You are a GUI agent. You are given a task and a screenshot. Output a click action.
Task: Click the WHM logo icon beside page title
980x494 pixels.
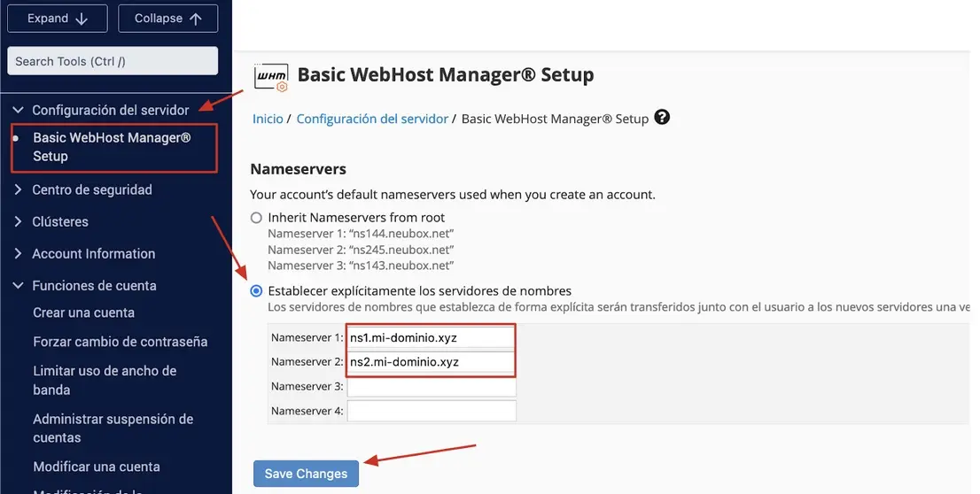[271, 77]
